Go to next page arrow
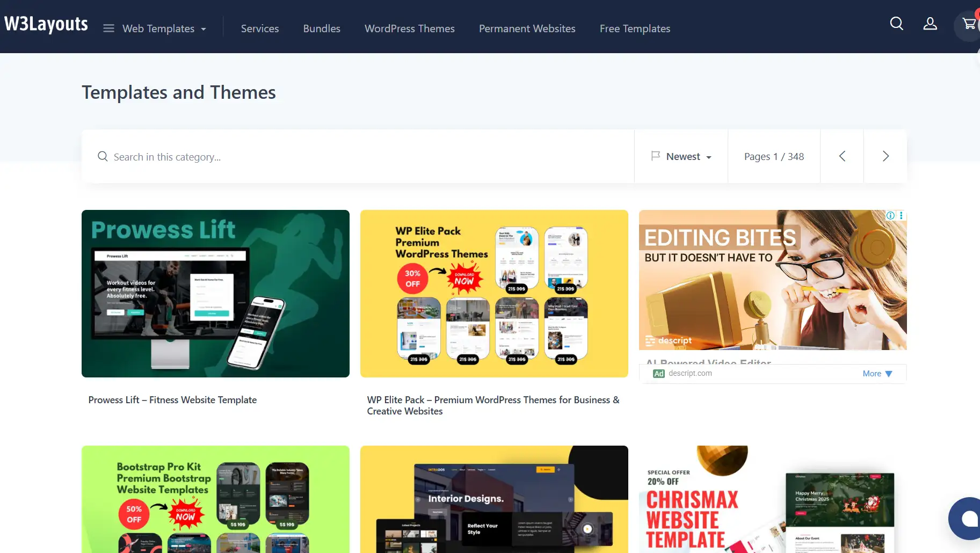Image resolution: width=980 pixels, height=553 pixels. click(885, 156)
